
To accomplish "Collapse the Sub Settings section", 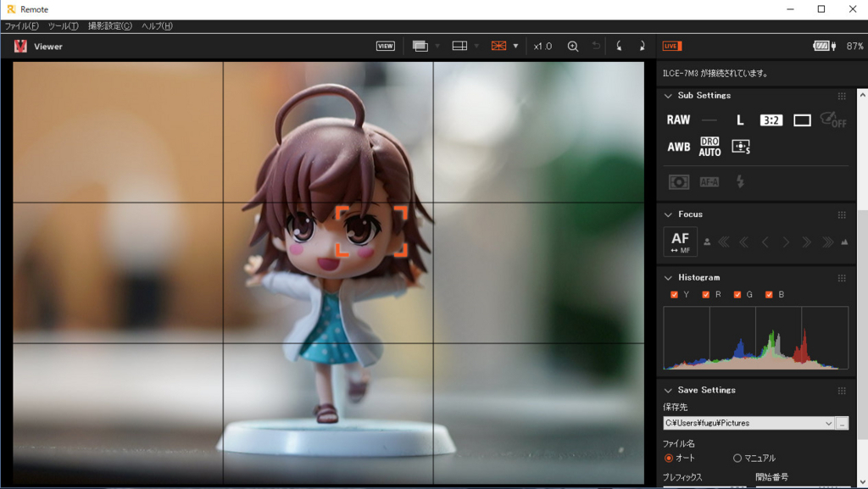I will click(x=668, y=96).
